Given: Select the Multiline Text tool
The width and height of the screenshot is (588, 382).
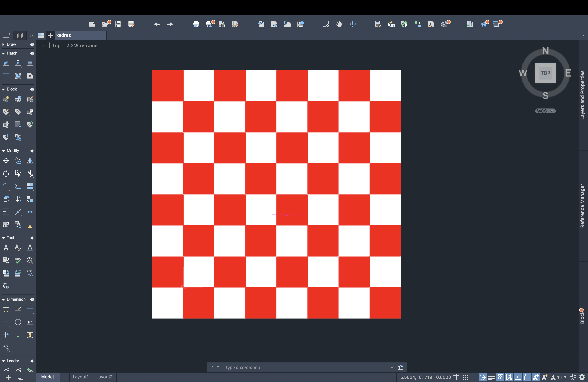Looking at the screenshot, I should (x=6, y=248).
